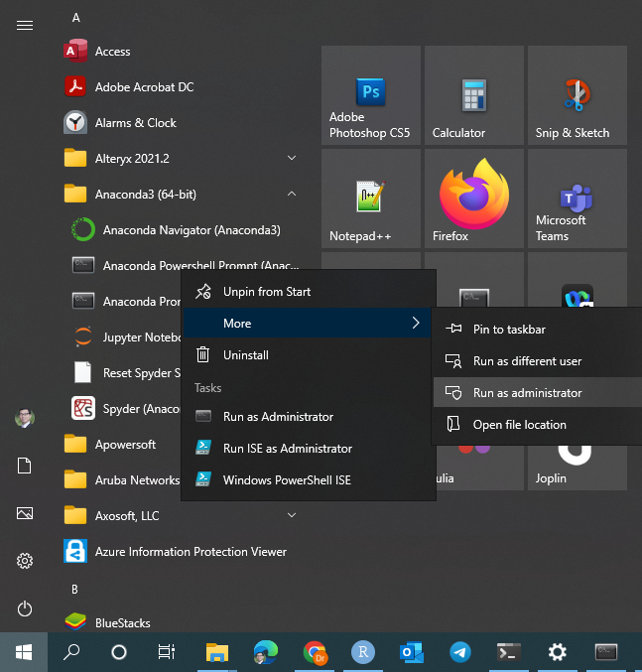
Task: Open Documents from Start sidebar
Action: 25,466
